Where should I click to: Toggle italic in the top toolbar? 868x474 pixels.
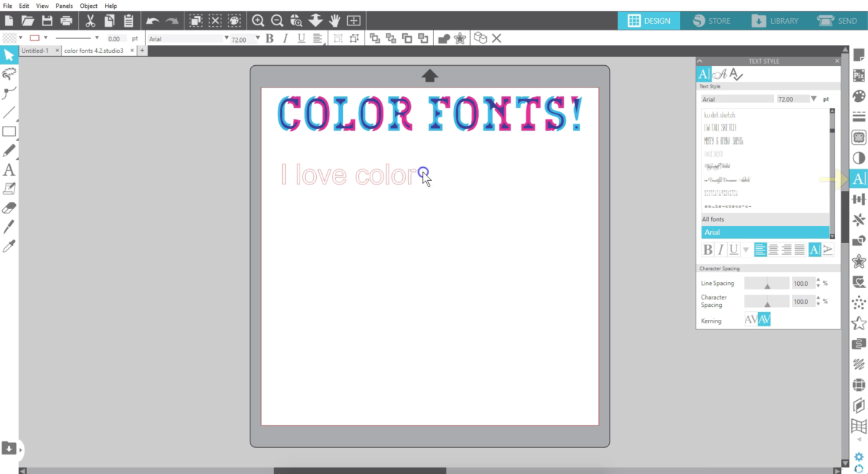pyautogui.click(x=286, y=38)
